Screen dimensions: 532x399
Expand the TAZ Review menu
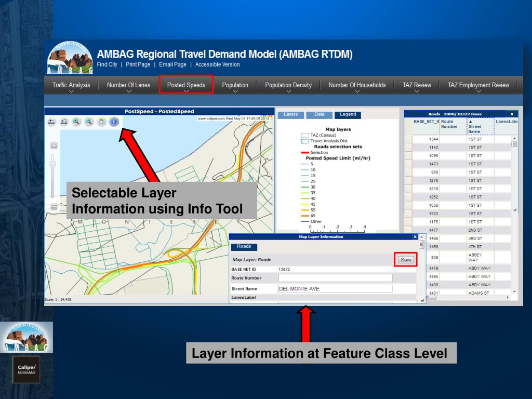[x=417, y=85]
